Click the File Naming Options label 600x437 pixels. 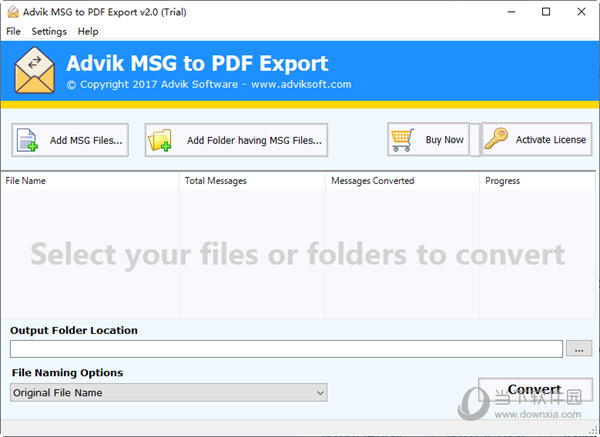(x=67, y=373)
